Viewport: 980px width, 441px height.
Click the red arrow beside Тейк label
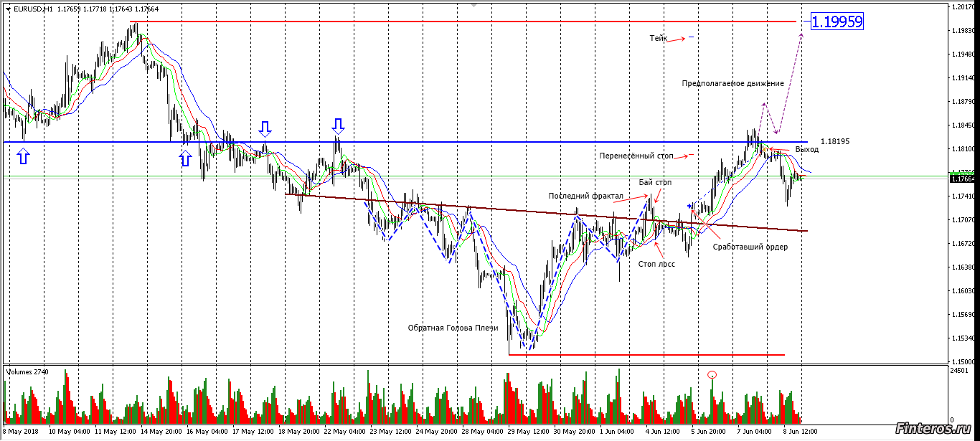pyautogui.click(x=675, y=40)
